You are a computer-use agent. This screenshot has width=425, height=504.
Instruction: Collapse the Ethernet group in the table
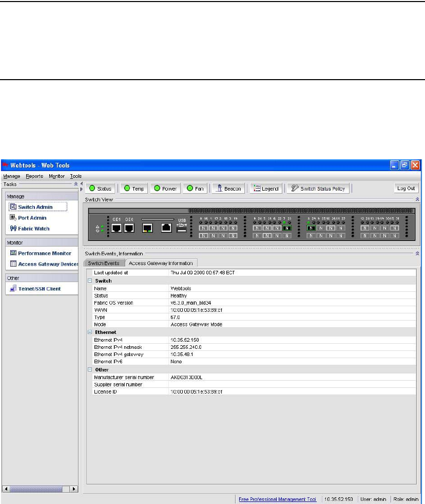[90, 332]
